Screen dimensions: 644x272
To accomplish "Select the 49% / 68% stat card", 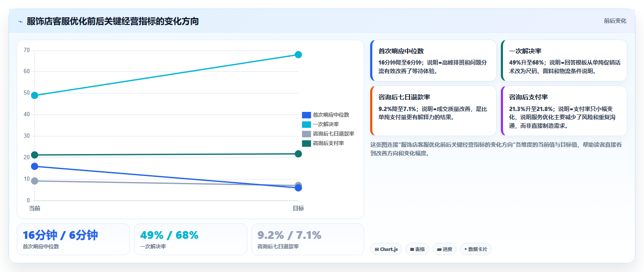I will click(190, 239).
